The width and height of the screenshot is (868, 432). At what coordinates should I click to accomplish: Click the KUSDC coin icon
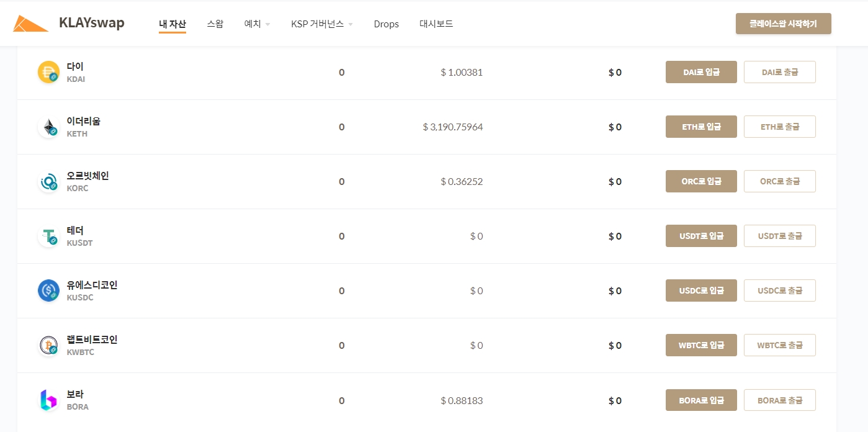coord(48,290)
